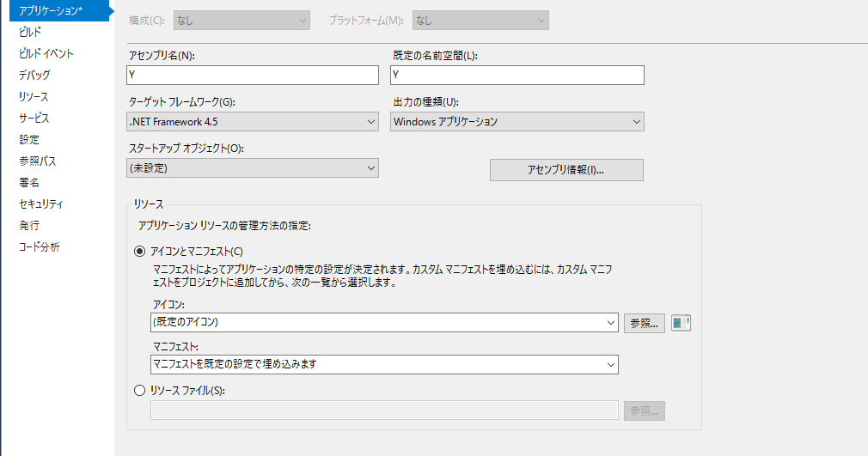Viewport: 868px width, 456px height.
Task: Go to the 署名 tab
Action: [x=28, y=183]
